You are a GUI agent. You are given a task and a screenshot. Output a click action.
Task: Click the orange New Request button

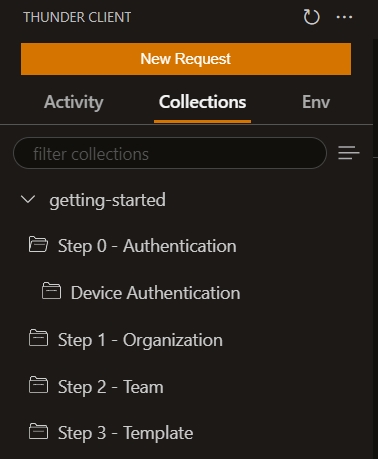(x=186, y=59)
